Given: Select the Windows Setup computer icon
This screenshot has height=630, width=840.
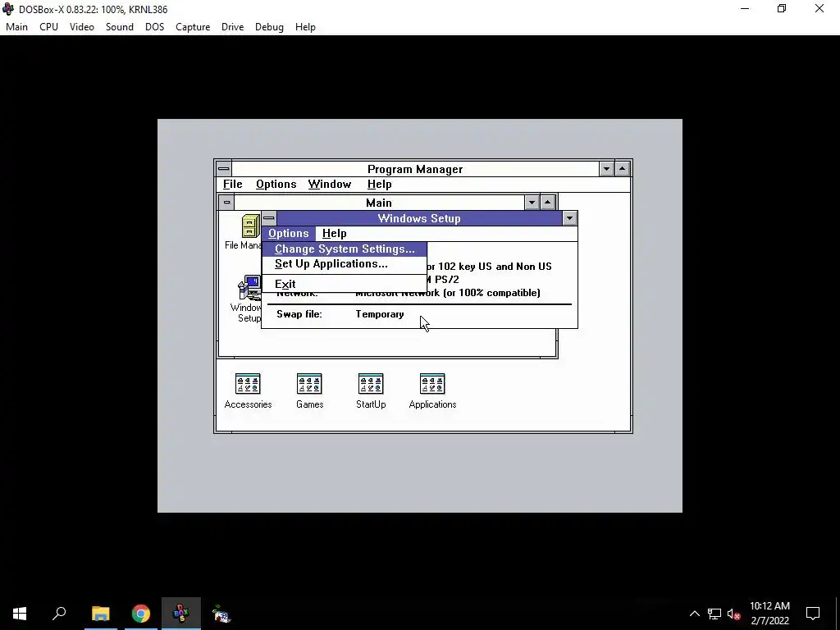Looking at the screenshot, I should 249,288.
